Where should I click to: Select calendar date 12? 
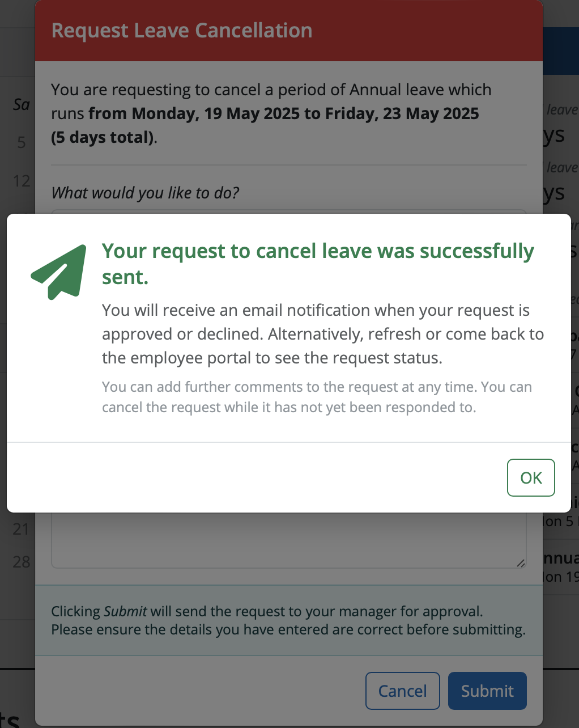click(22, 181)
